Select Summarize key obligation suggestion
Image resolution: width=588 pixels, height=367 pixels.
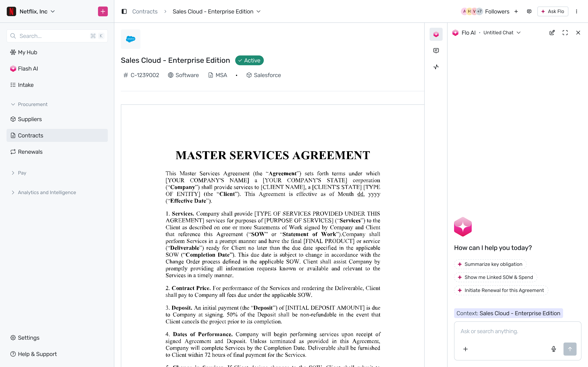click(490, 264)
